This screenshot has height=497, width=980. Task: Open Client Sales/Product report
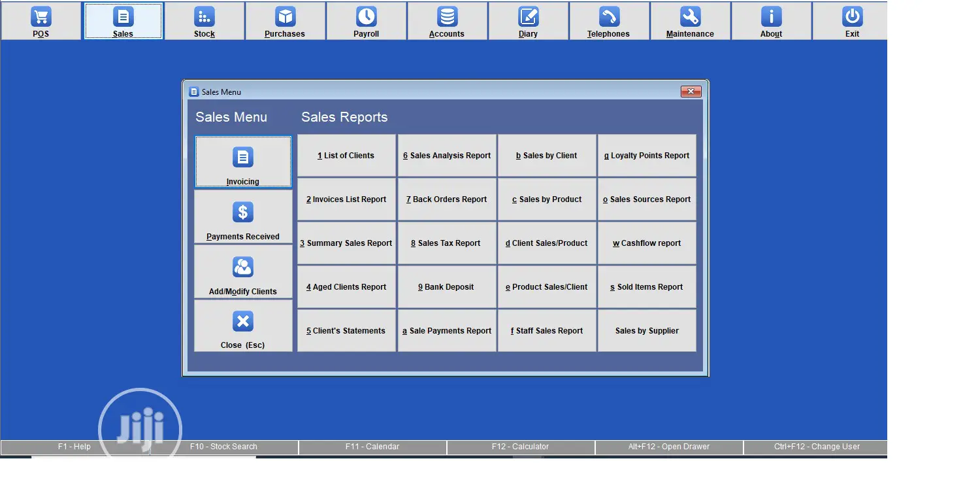pyautogui.click(x=547, y=243)
